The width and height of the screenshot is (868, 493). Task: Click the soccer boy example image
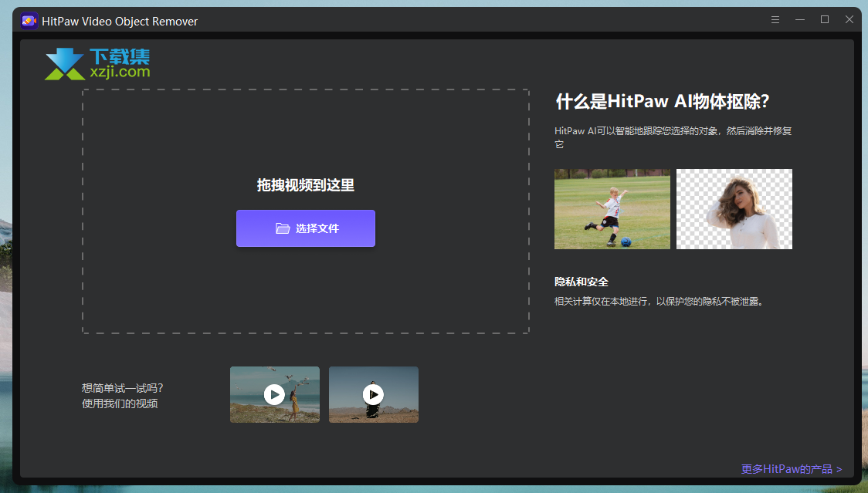click(x=612, y=208)
